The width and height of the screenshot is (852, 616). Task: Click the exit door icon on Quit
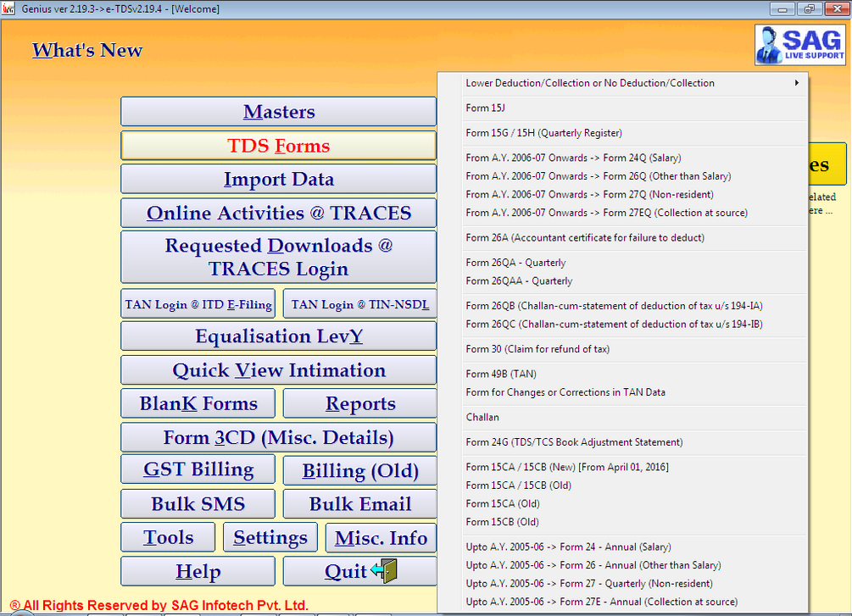pyautogui.click(x=384, y=570)
